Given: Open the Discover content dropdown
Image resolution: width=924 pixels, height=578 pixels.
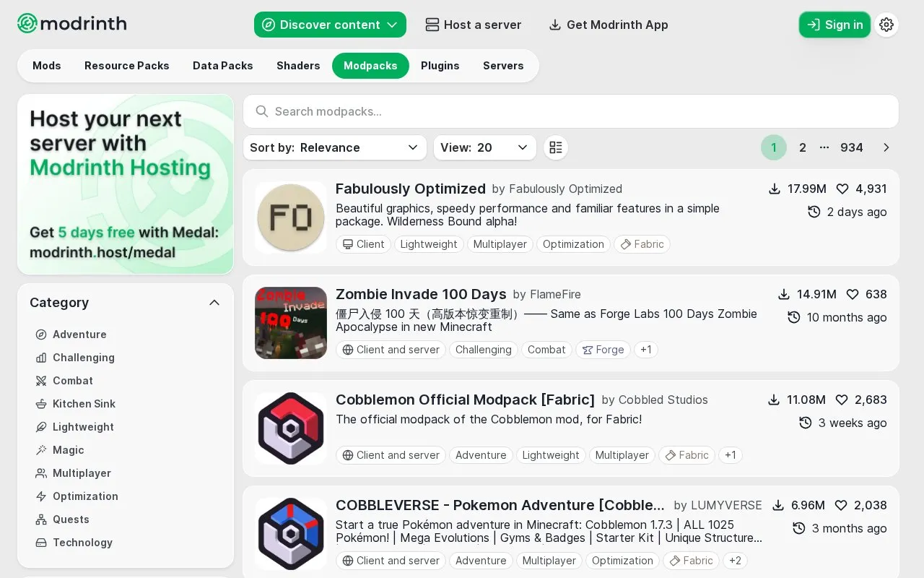Looking at the screenshot, I should coord(330,25).
